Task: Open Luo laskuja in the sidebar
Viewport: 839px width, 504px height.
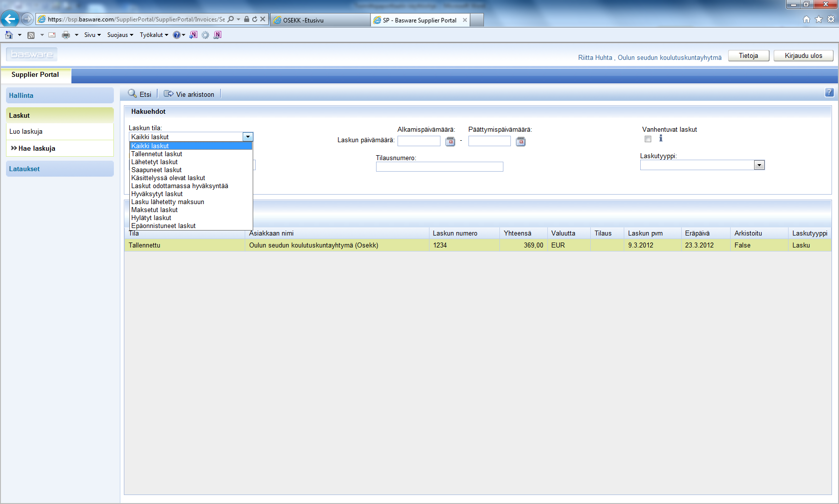Action: tap(60, 132)
